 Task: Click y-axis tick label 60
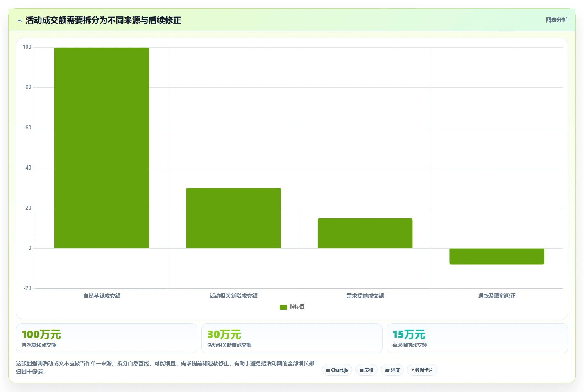(28, 128)
